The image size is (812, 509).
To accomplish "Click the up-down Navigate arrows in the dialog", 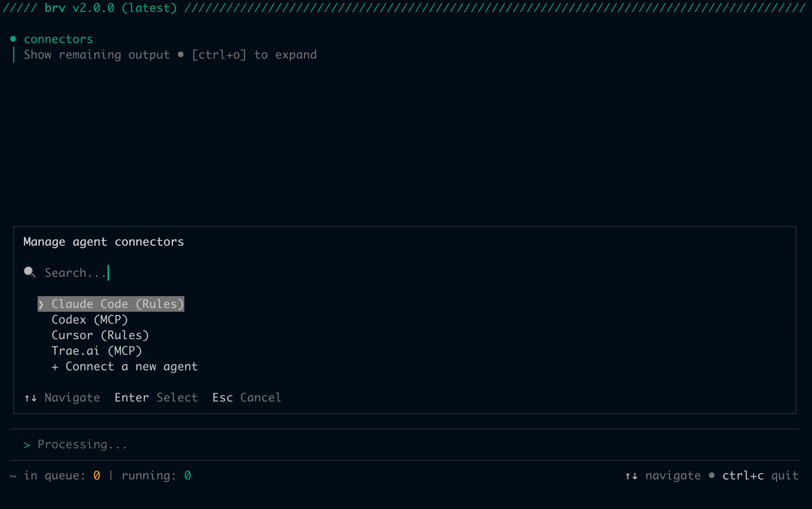I will 31,398.
